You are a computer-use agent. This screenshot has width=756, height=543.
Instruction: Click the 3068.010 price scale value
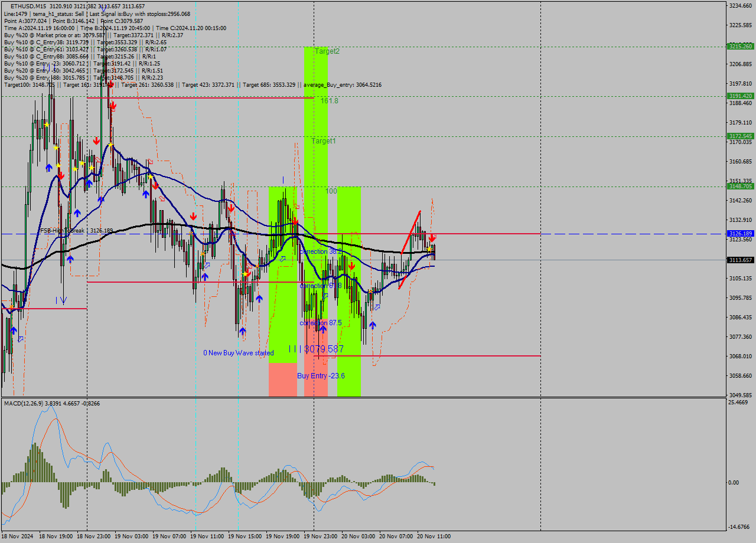click(x=740, y=356)
